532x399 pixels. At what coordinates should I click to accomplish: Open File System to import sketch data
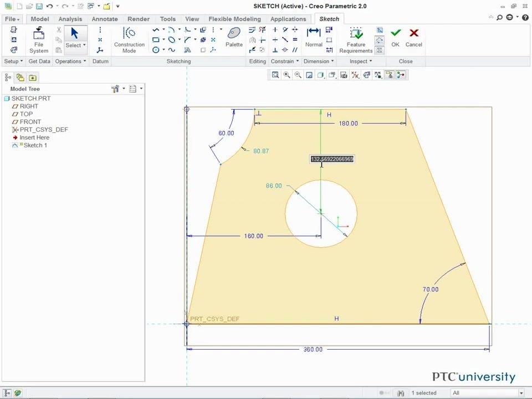pos(39,40)
